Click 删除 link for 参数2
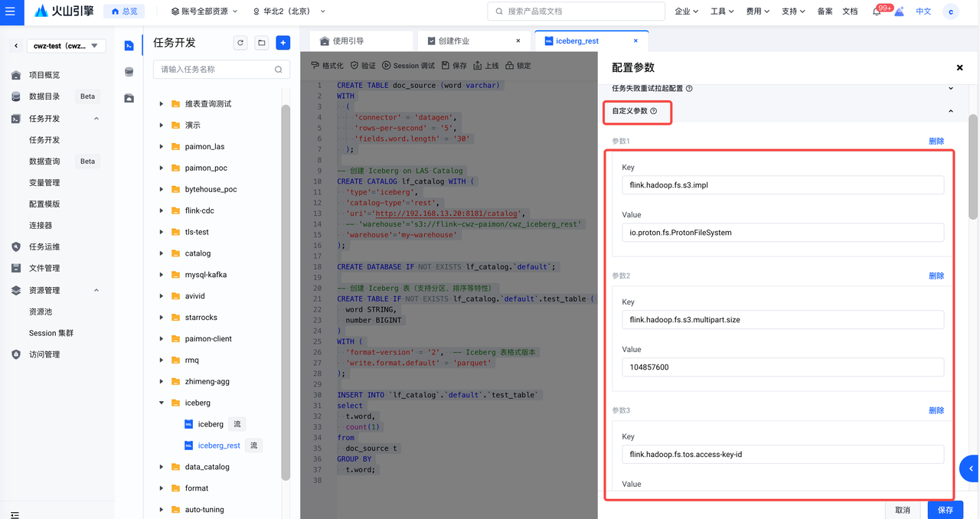Image resolution: width=980 pixels, height=519 pixels. point(936,276)
